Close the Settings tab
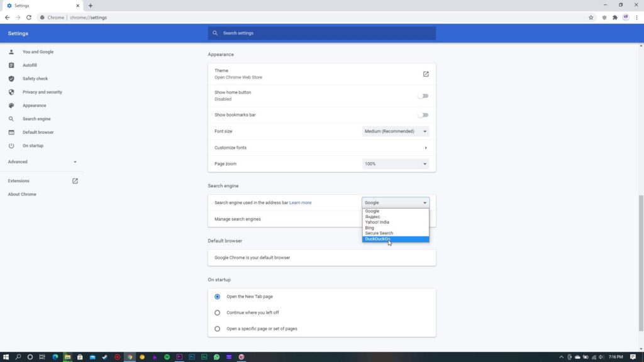 point(77,6)
